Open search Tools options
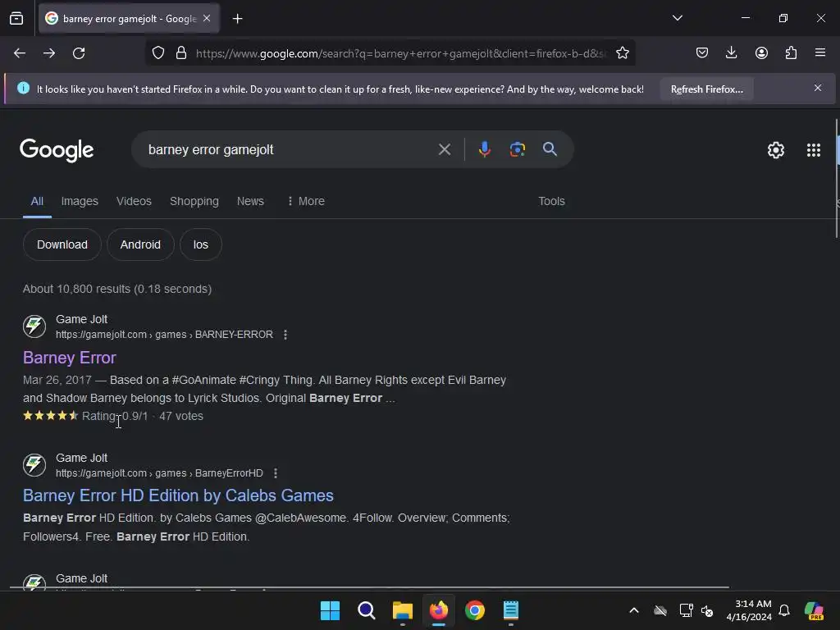This screenshot has width=840, height=630. 551,202
